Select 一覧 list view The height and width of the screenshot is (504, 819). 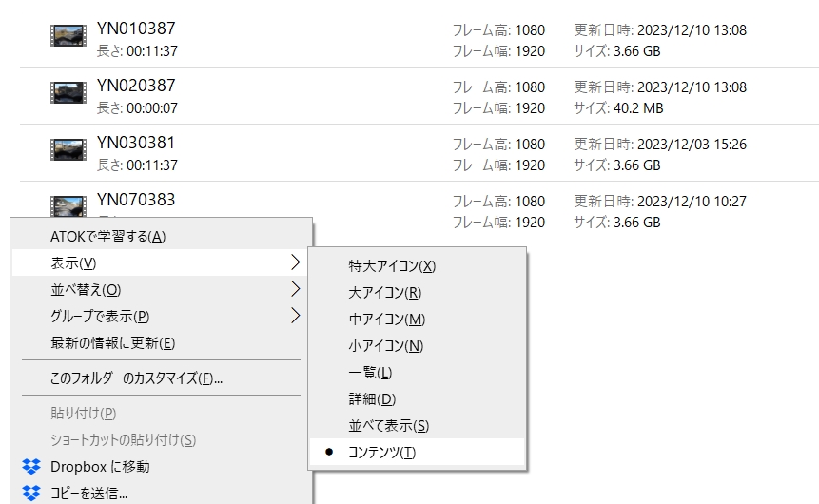[x=370, y=373]
